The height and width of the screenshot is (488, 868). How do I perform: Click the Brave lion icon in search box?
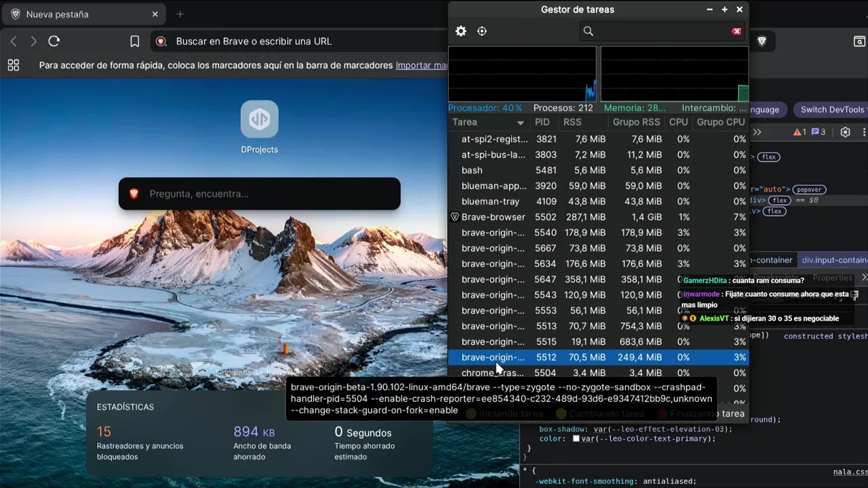[x=134, y=194]
